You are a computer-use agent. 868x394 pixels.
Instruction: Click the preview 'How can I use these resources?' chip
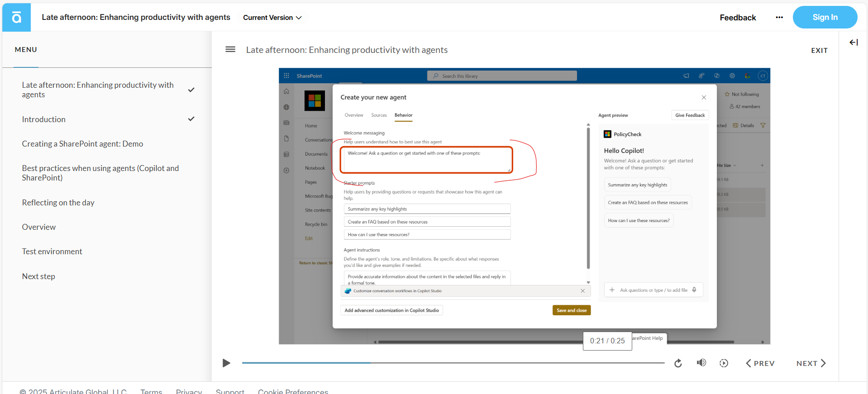pyautogui.click(x=639, y=220)
